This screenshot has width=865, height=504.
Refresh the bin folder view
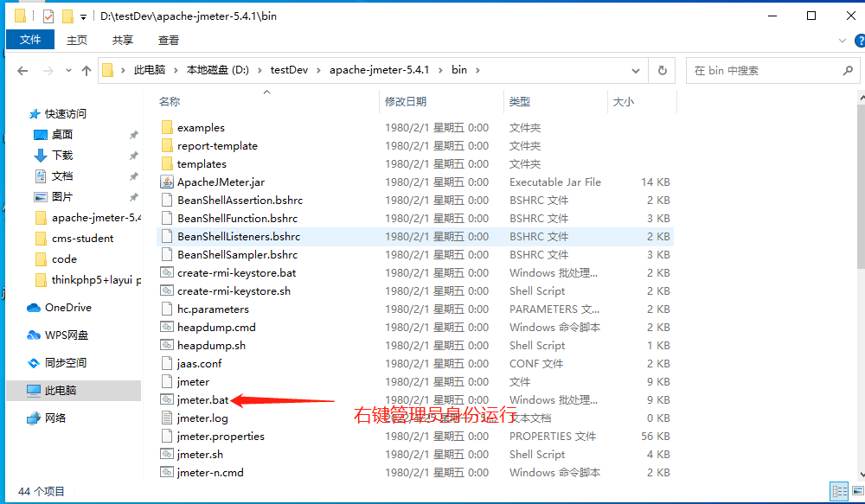coord(662,71)
